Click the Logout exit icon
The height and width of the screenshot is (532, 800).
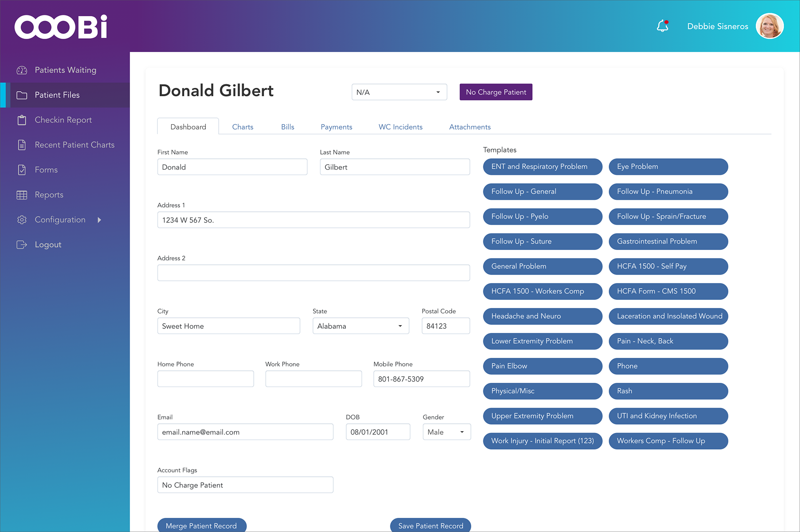click(x=22, y=245)
